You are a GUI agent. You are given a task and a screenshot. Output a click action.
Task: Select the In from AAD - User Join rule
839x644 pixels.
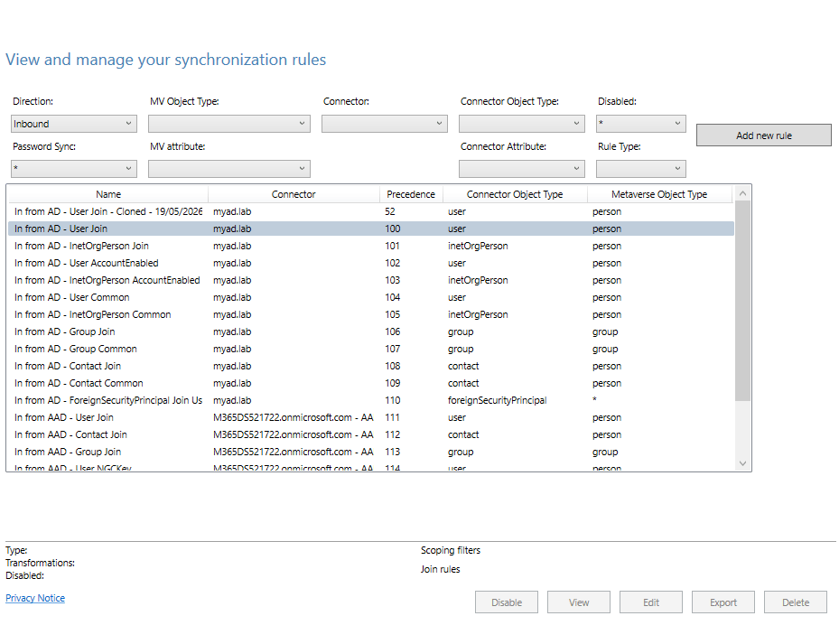[x=371, y=417]
